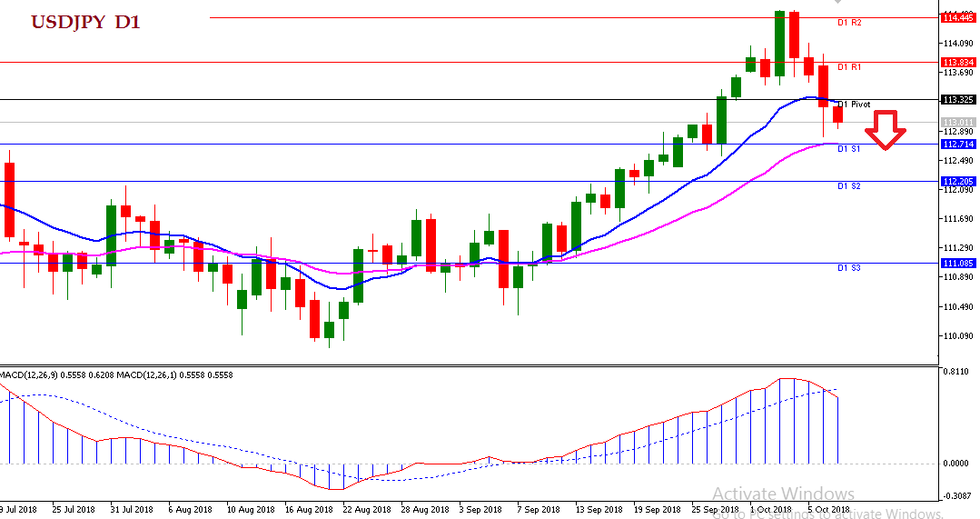
Task: Select the blue 111.085 price tag
Action: 958,263
